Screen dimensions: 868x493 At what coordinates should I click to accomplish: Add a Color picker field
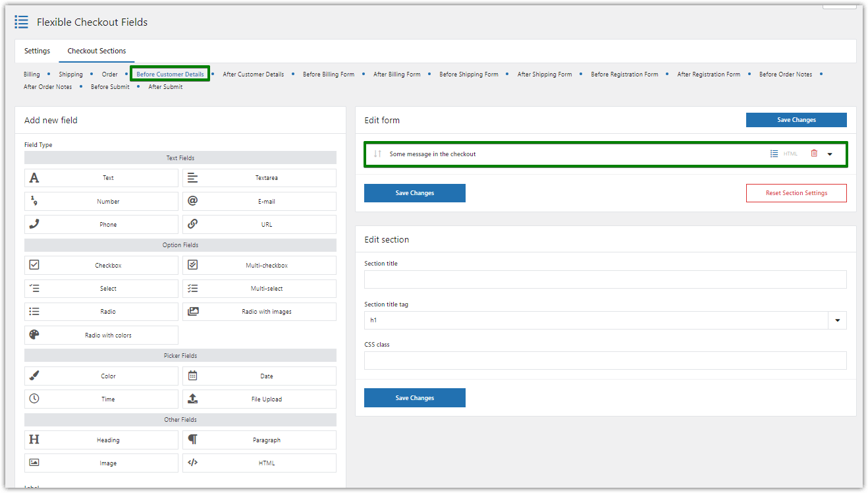(101, 376)
